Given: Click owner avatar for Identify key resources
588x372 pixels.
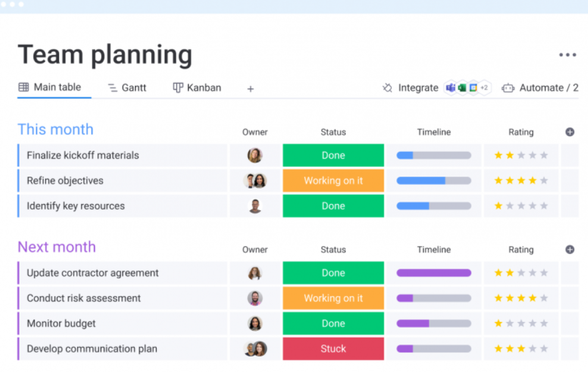Looking at the screenshot, I should [255, 206].
